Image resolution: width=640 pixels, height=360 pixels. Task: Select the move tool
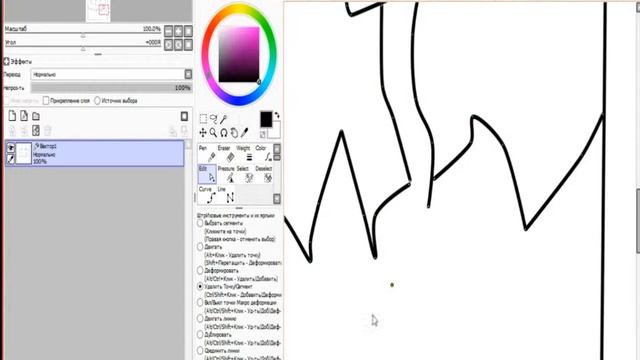[x=203, y=133]
